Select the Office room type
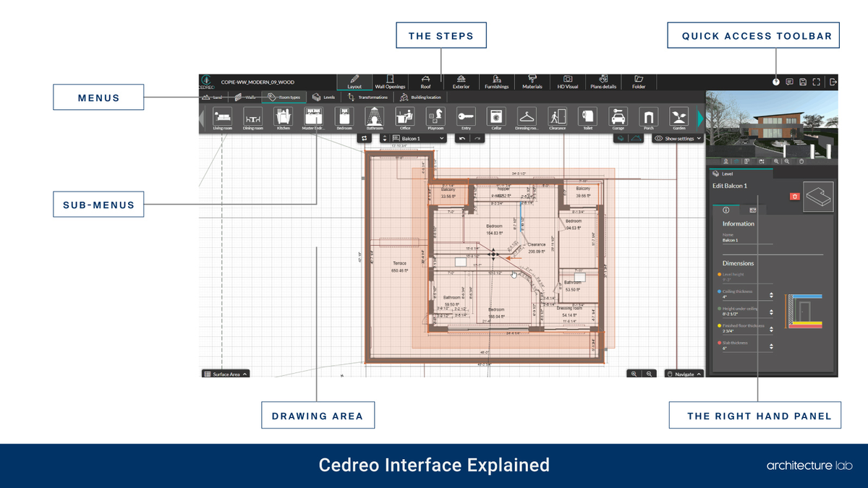The height and width of the screenshot is (488, 868). pos(404,119)
